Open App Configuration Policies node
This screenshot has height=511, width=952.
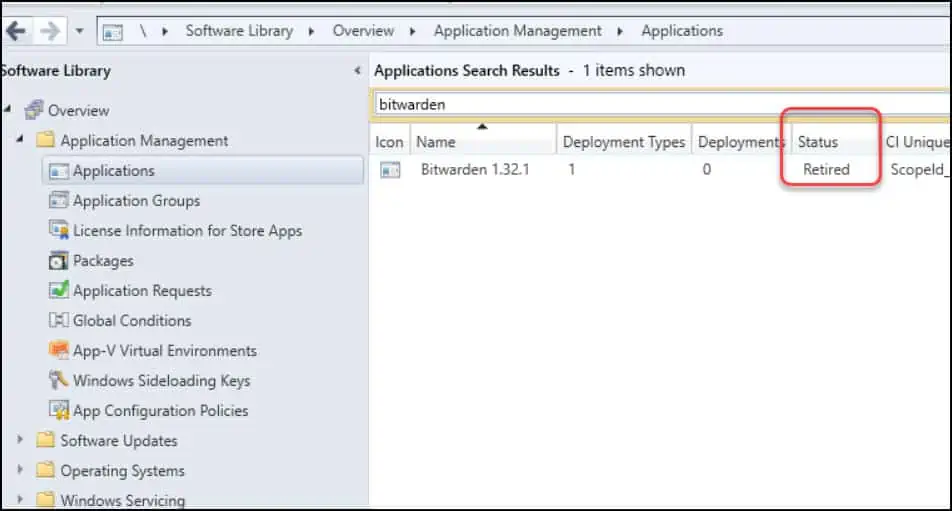(x=160, y=411)
